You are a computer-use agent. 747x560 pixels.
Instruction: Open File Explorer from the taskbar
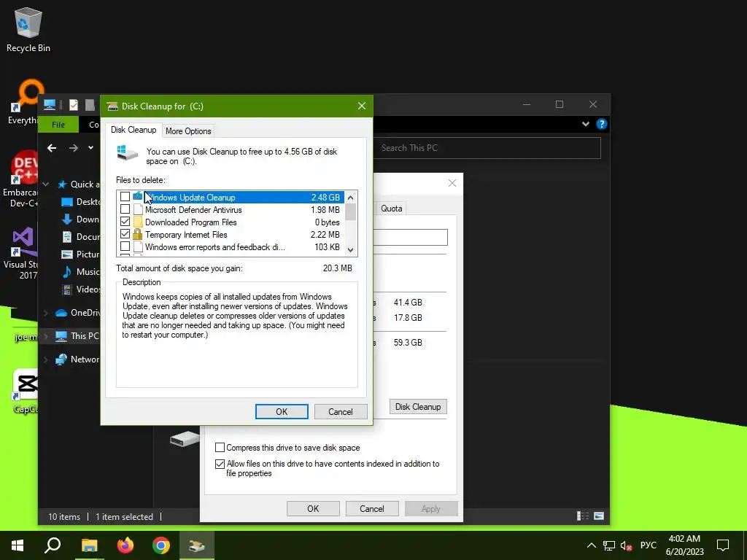[x=89, y=545]
